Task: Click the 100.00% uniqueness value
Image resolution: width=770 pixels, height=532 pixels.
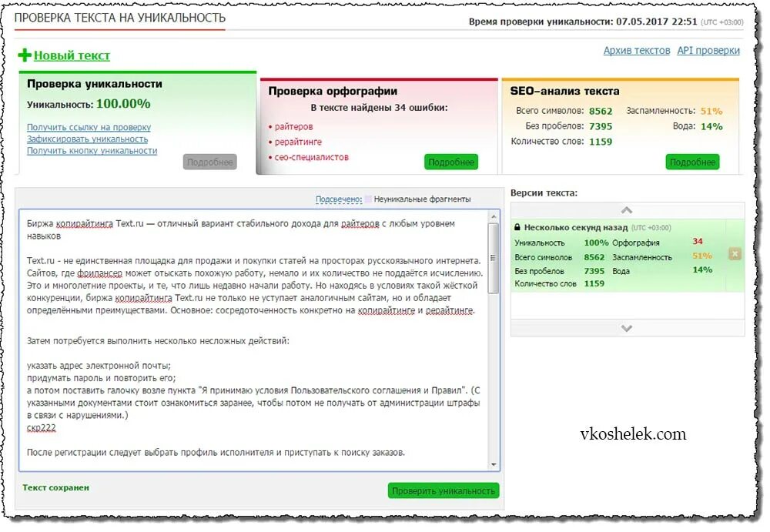Action: pos(123,104)
